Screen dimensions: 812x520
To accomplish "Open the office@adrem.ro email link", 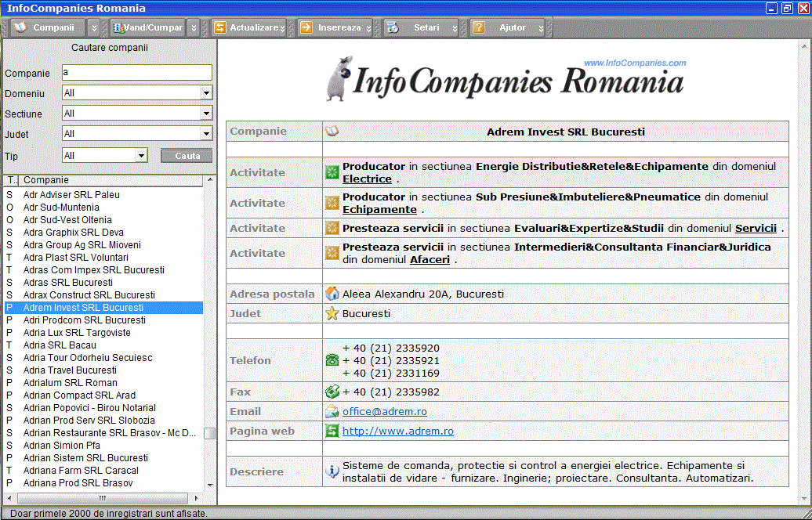I will pyautogui.click(x=384, y=411).
